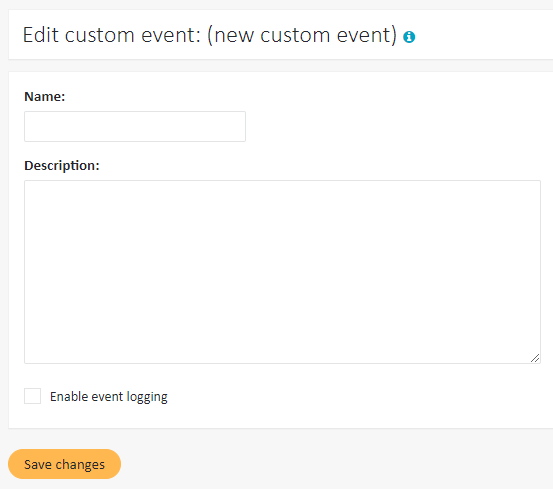Click the diagonal resize handle of Description
The height and width of the screenshot is (489, 553).
click(x=535, y=358)
